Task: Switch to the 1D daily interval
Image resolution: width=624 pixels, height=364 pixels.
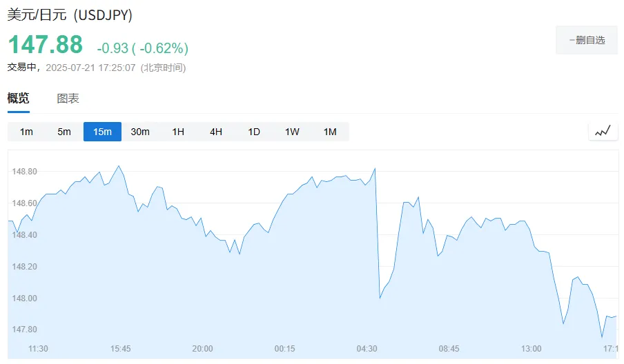Action: point(254,132)
